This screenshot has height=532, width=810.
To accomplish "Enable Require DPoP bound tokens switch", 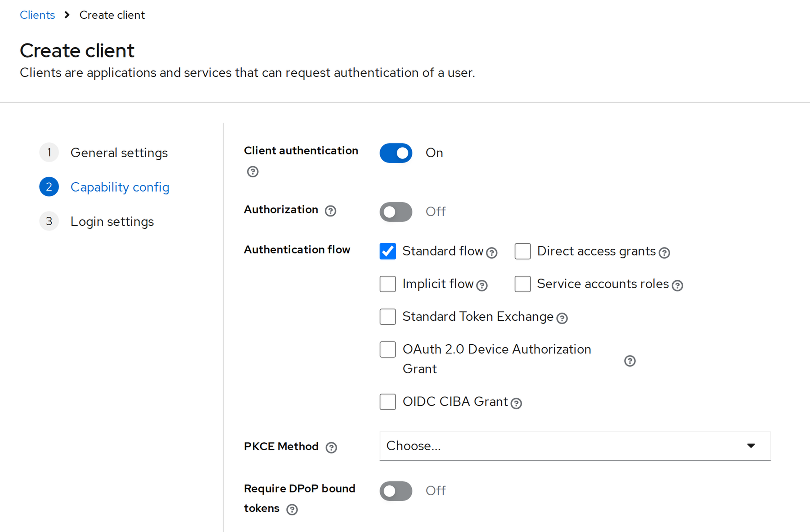I will (396, 491).
